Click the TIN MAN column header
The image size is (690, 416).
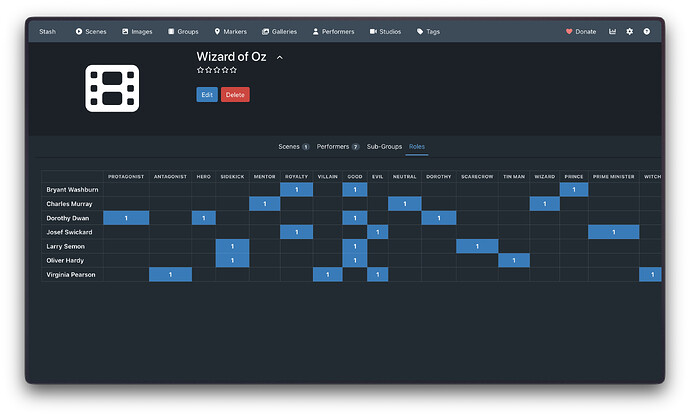pyautogui.click(x=514, y=177)
